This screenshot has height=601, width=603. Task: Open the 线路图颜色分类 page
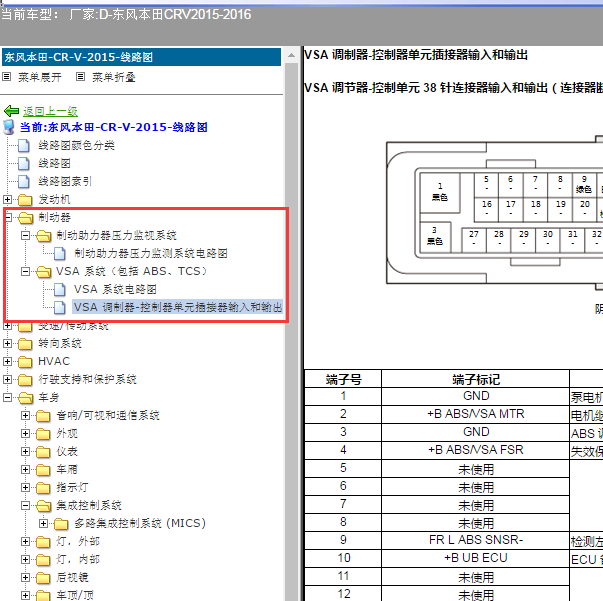(x=76, y=145)
